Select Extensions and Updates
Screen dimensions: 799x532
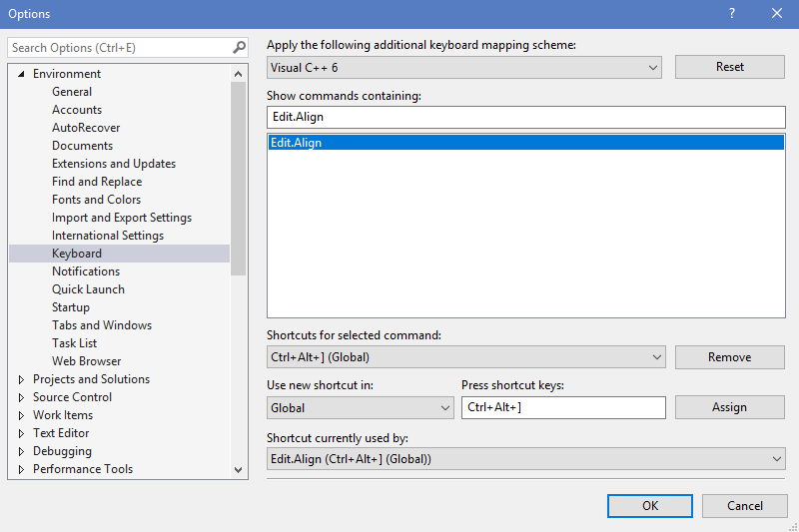tap(114, 164)
